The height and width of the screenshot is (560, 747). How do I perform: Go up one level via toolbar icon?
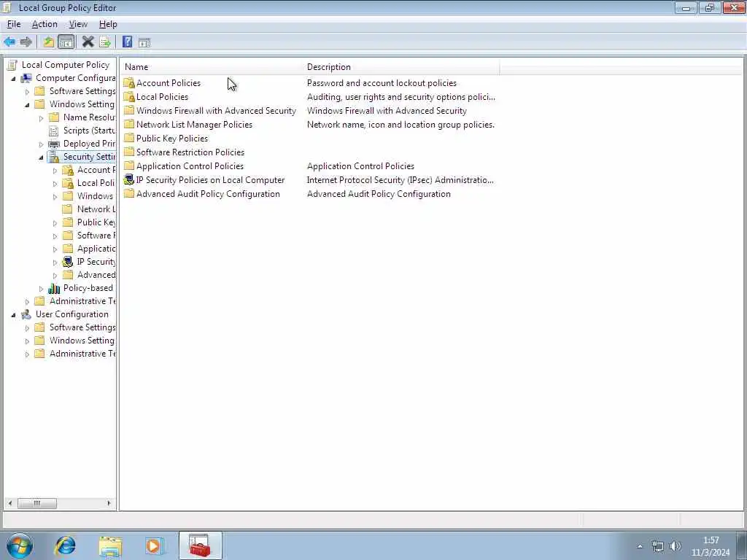pyautogui.click(x=49, y=42)
